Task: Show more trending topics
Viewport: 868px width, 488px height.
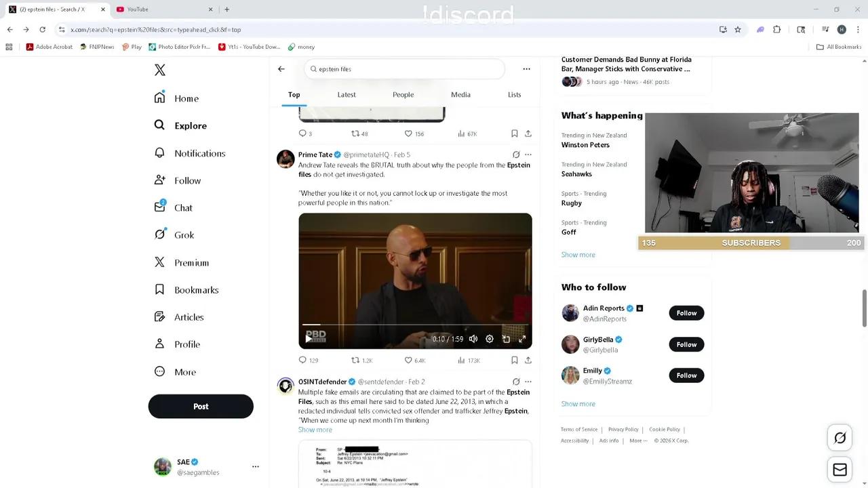Action: point(578,255)
